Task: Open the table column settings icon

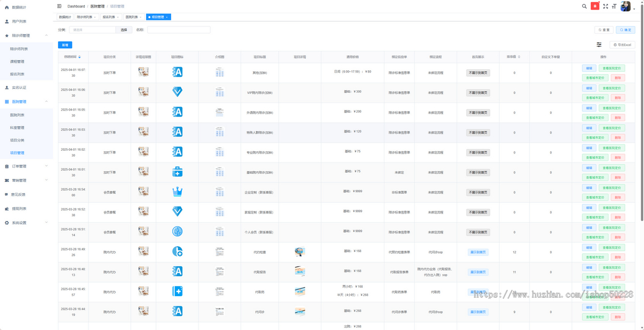Action: pos(599,45)
